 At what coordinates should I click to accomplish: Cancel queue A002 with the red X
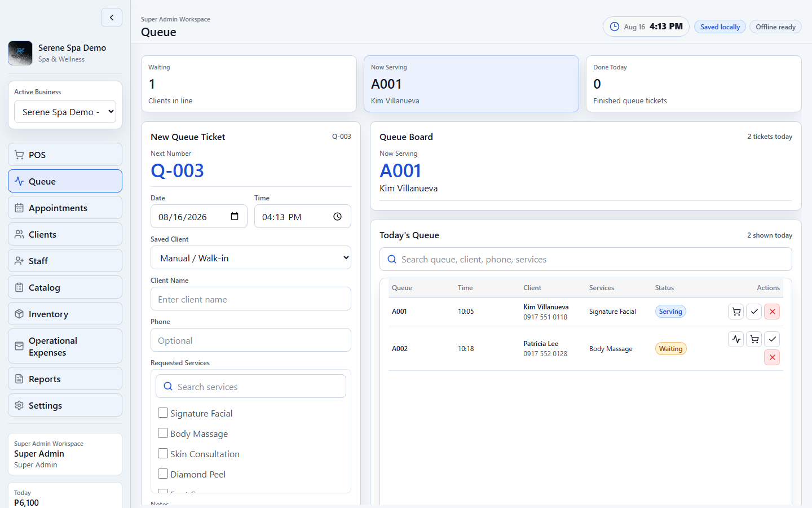[772, 357]
